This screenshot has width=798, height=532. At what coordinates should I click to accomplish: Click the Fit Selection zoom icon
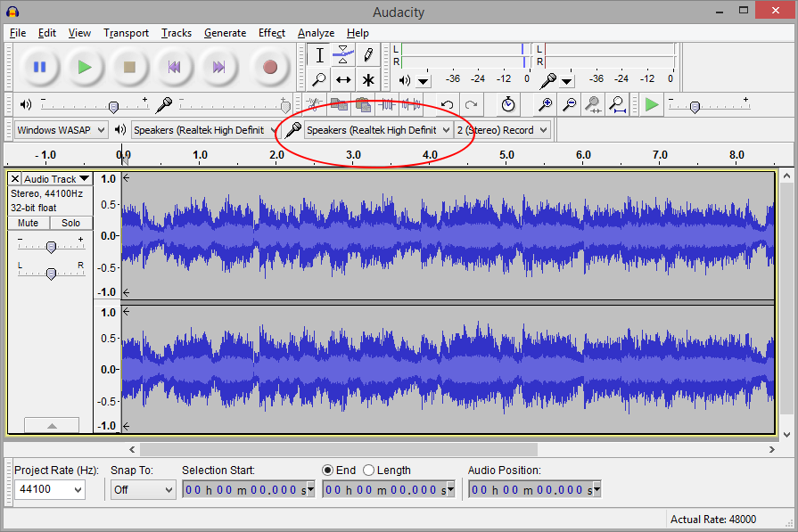point(592,105)
